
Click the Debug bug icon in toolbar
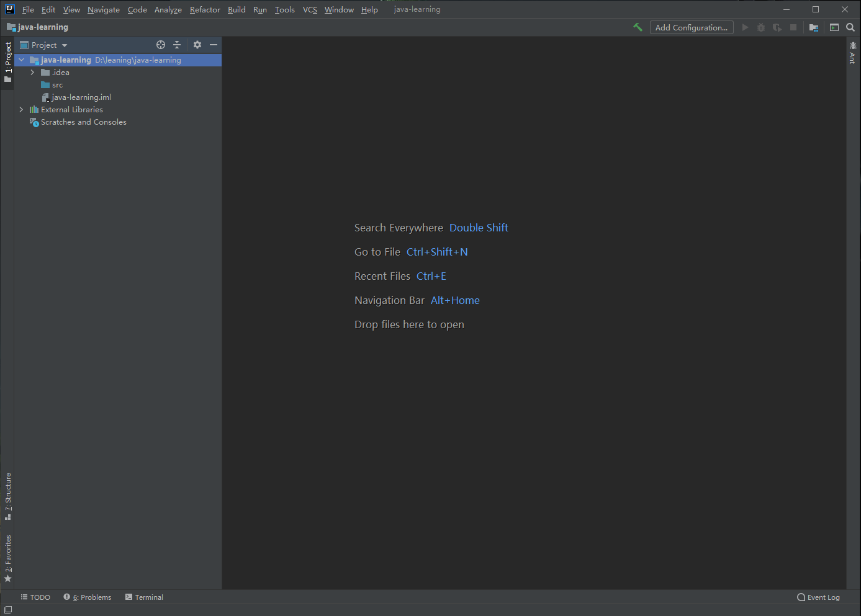coord(761,27)
